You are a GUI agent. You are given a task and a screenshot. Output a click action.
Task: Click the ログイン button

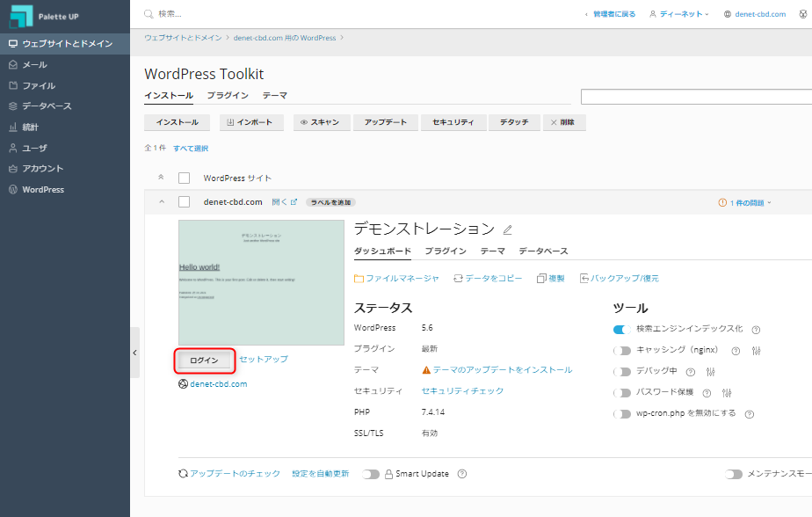click(204, 360)
